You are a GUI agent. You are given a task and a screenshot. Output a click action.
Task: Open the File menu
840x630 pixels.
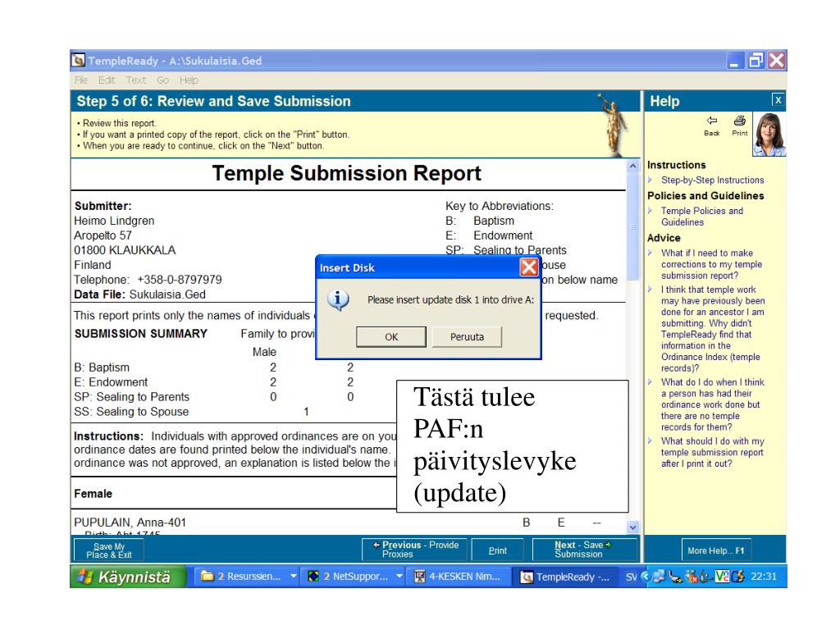click(81, 80)
